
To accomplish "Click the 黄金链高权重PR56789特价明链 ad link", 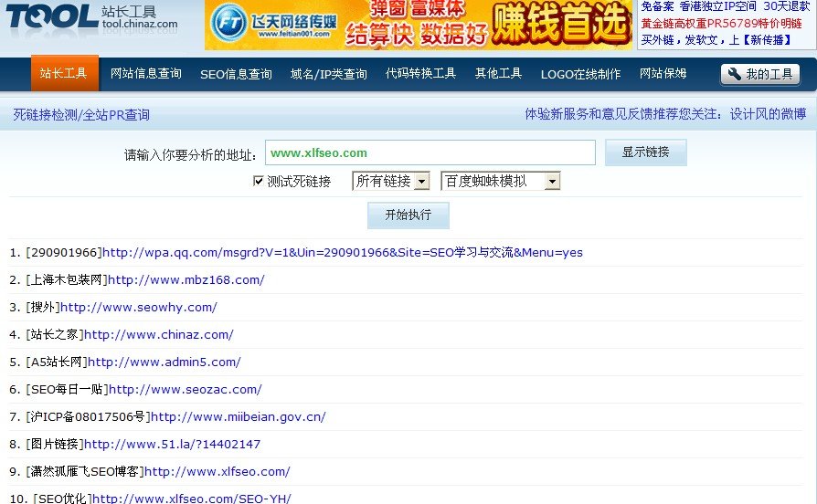I will tap(721, 24).
